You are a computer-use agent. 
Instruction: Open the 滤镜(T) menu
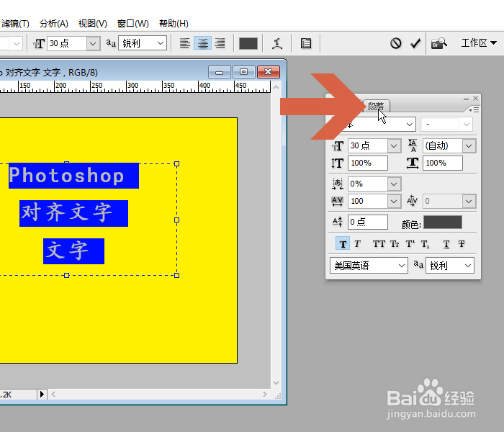pyautogui.click(x=15, y=24)
